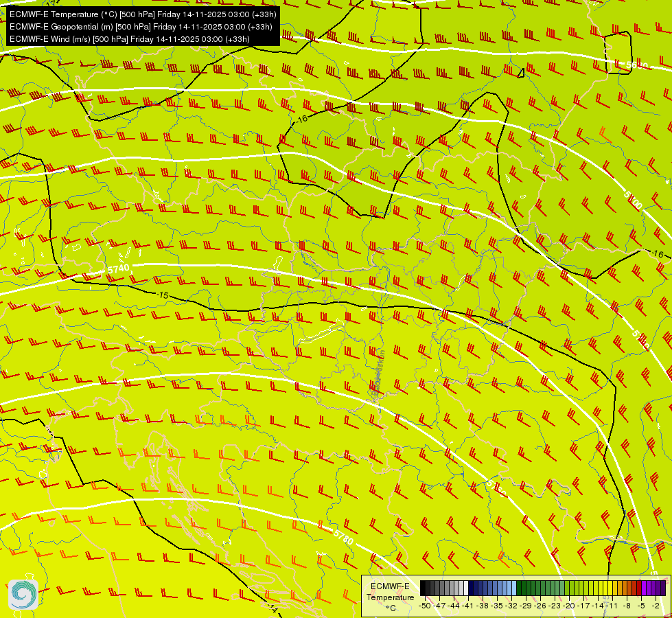Click the -5 value on the legend scale
Image resolution: width=672 pixels, height=618 pixels.
coord(641,606)
